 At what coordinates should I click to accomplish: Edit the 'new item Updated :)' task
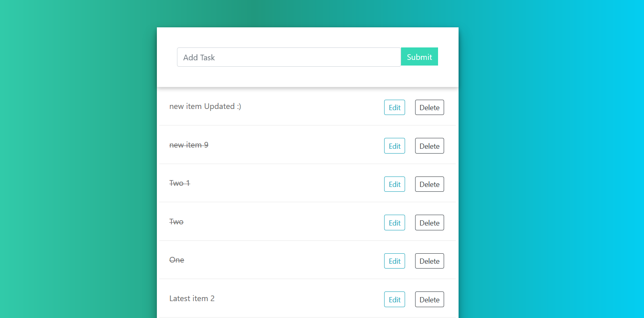click(394, 107)
